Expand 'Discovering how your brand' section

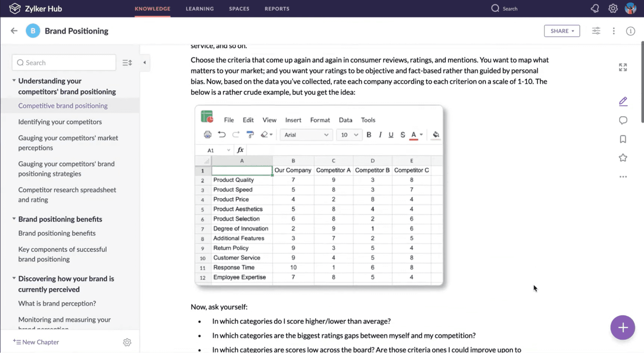pos(13,278)
